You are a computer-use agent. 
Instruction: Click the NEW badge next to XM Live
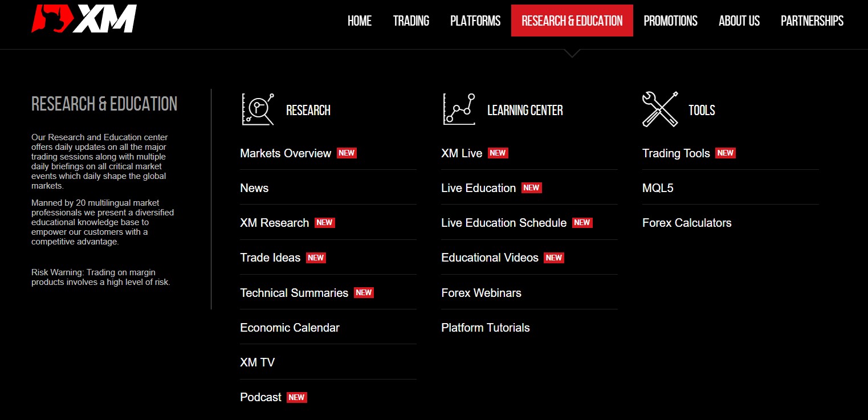[x=498, y=153]
